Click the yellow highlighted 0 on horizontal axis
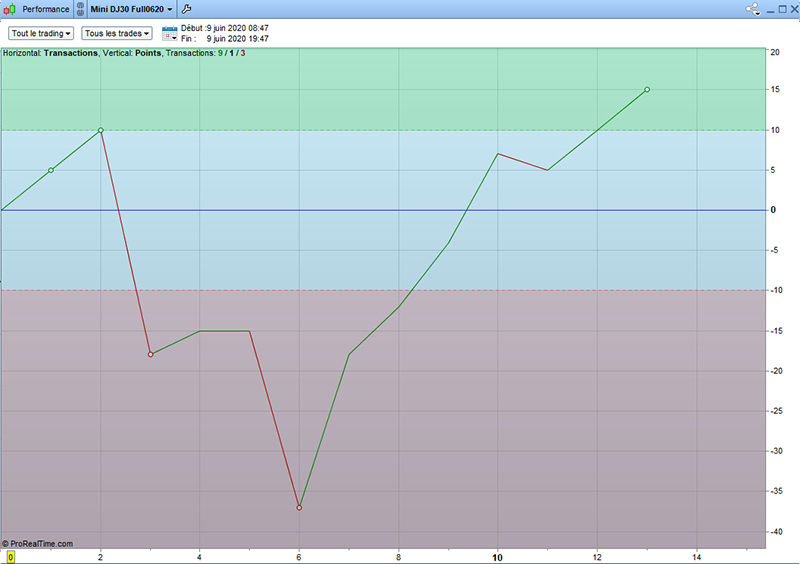The image size is (800, 564). point(11,557)
